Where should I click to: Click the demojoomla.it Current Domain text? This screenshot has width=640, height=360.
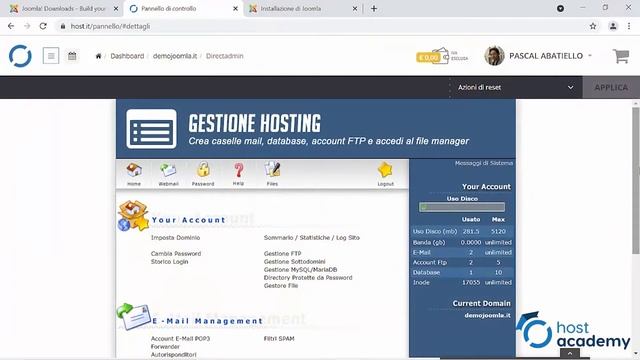pos(487,316)
